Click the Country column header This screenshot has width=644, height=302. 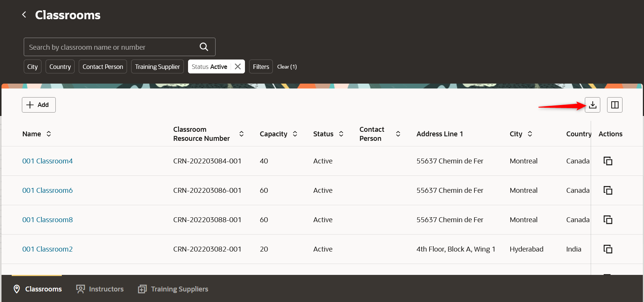coord(578,134)
